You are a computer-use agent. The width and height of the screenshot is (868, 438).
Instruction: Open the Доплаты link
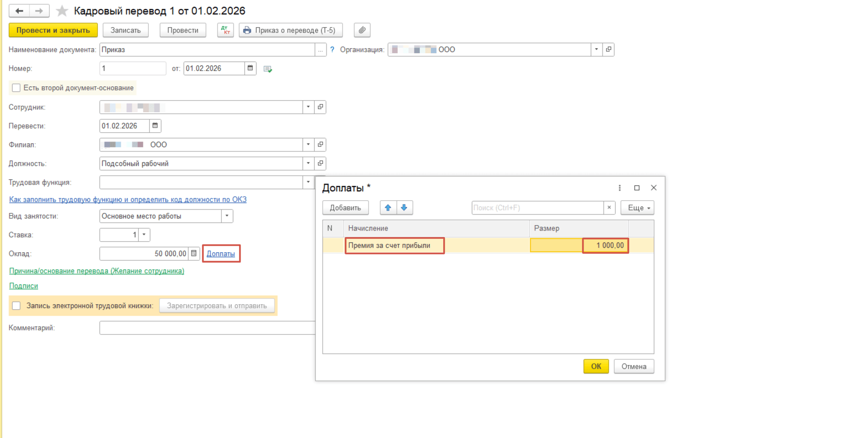coord(221,253)
